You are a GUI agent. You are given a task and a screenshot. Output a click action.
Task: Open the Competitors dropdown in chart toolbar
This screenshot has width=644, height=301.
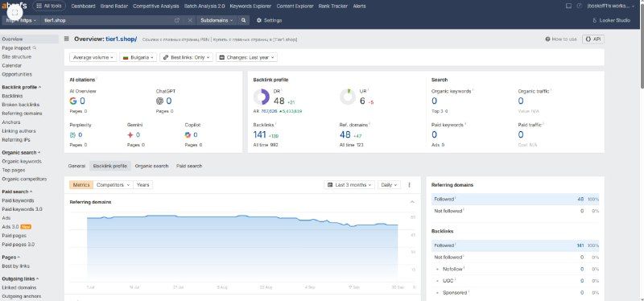click(x=113, y=185)
